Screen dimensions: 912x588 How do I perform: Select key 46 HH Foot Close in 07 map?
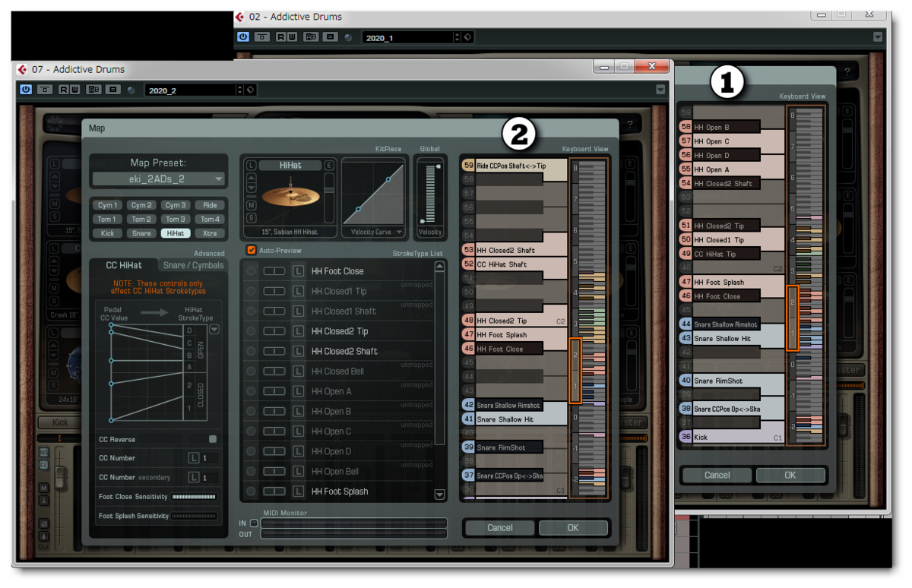click(502, 349)
